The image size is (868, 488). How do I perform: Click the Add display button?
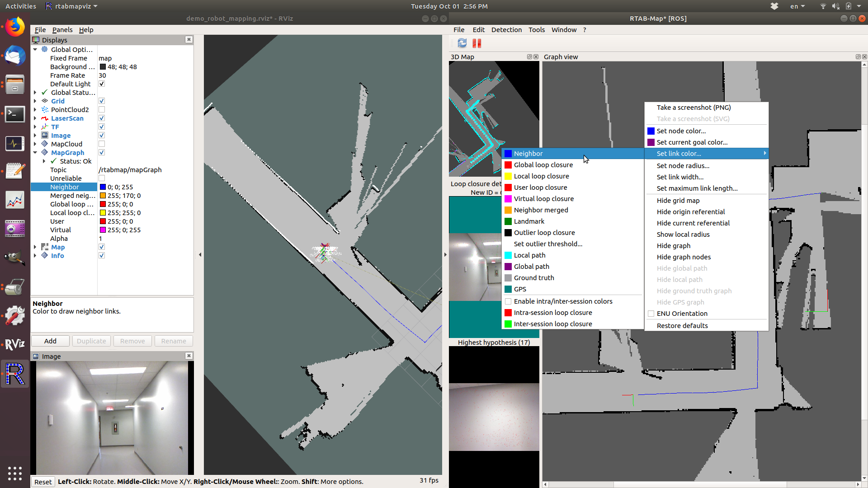tap(50, 341)
